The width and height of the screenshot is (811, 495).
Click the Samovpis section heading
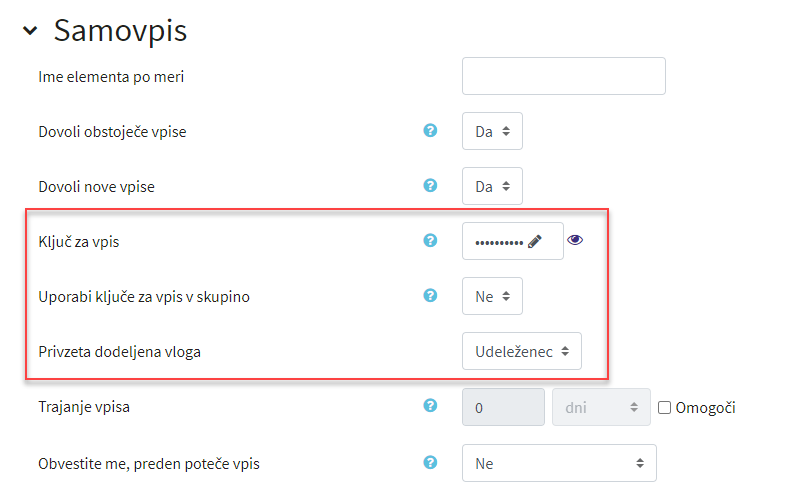120,31
